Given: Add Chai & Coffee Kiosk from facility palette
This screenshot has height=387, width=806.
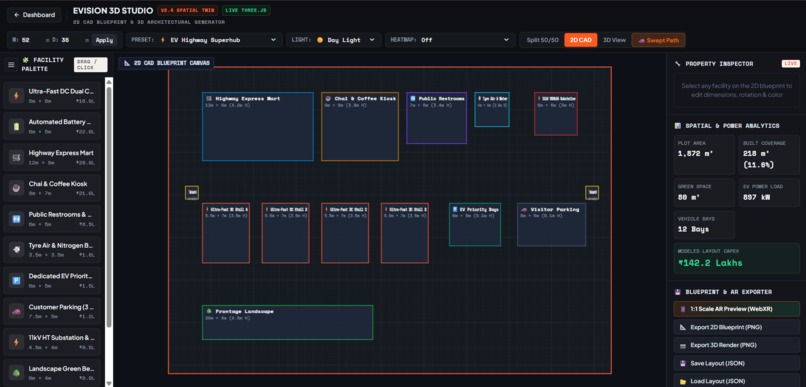Looking at the screenshot, I should [51, 188].
